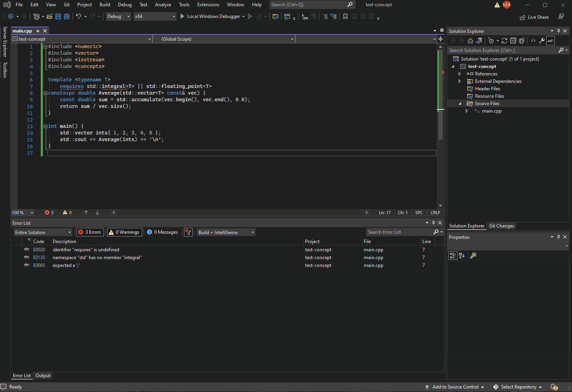The height and width of the screenshot is (392, 572).
Task: Toggle the 3 Errors filter button
Action: [x=90, y=232]
